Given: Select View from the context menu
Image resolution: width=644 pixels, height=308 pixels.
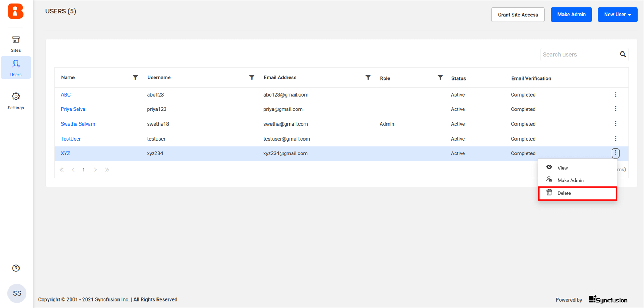Looking at the screenshot, I should [562, 168].
